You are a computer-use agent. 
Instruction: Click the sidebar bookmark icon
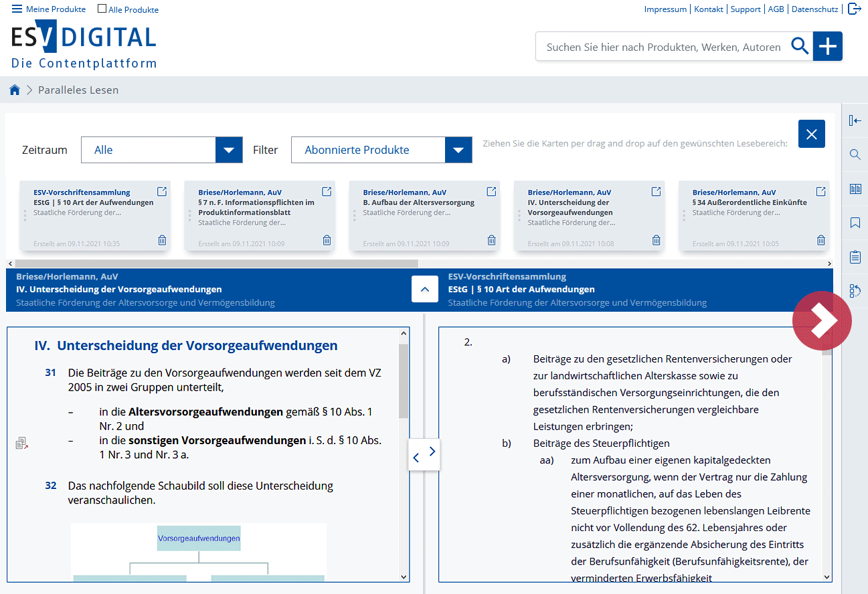click(855, 223)
